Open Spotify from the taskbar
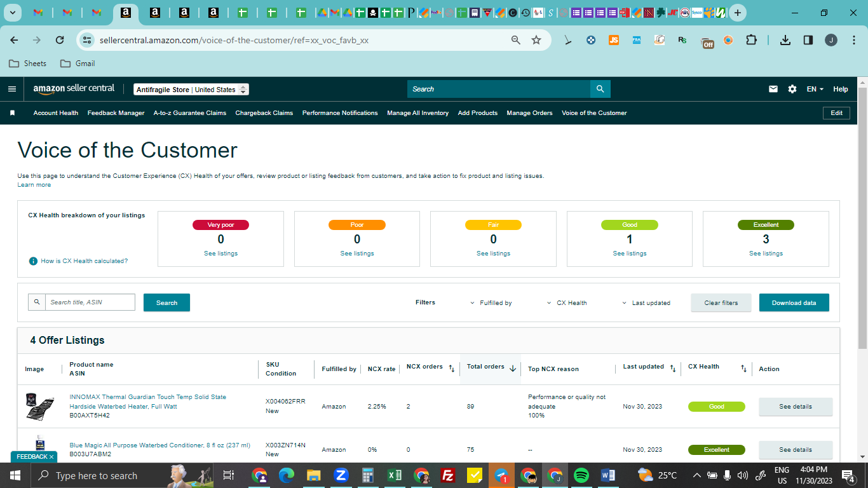The height and width of the screenshot is (488, 868). coord(581,475)
